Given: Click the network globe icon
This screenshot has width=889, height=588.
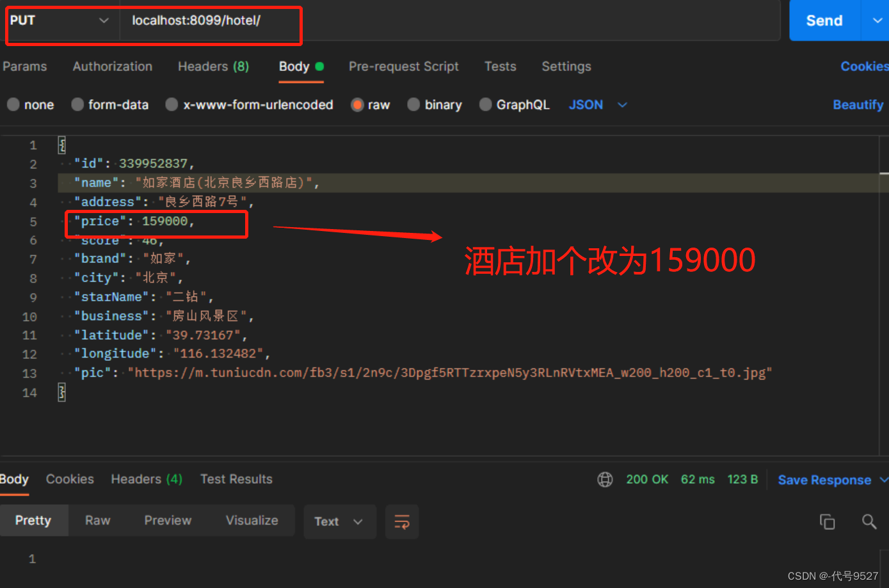Looking at the screenshot, I should (x=605, y=480).
